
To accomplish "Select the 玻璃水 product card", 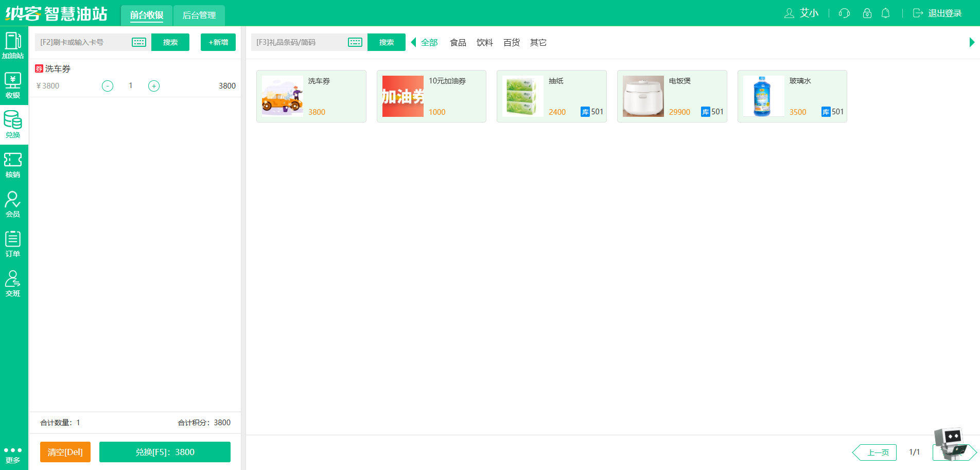I will click(x=792, y=96).
